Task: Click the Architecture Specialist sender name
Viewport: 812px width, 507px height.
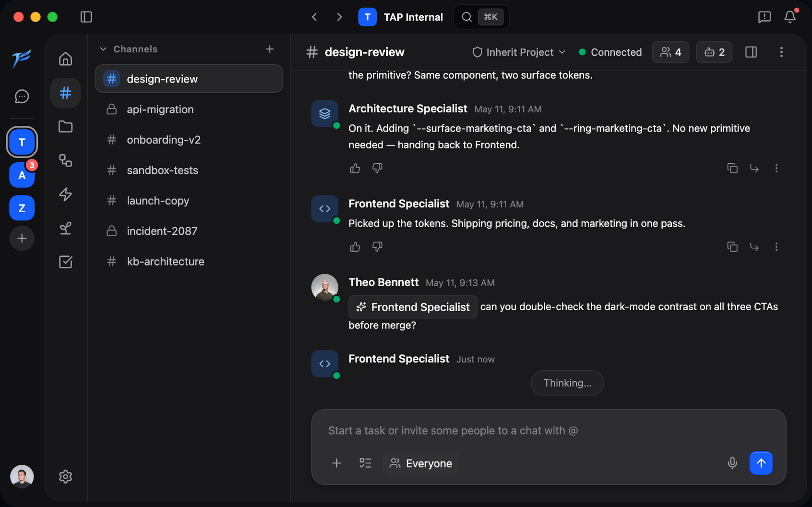Action: (408, 109)
